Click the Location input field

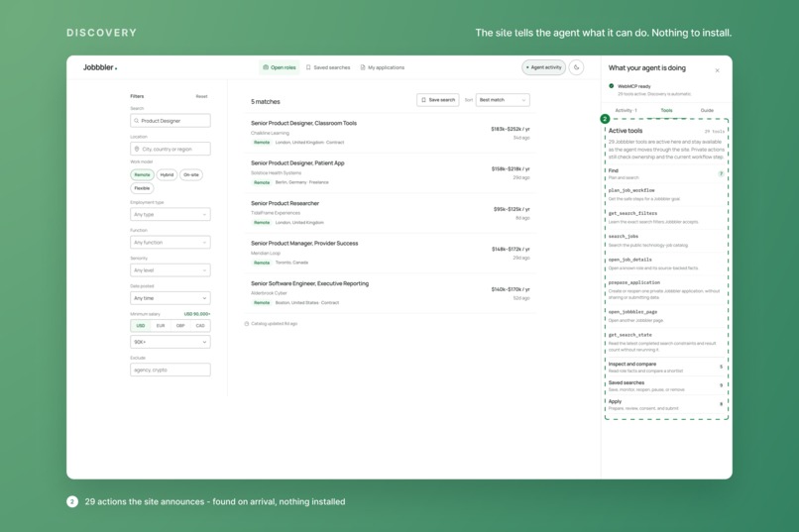point(171,149)
